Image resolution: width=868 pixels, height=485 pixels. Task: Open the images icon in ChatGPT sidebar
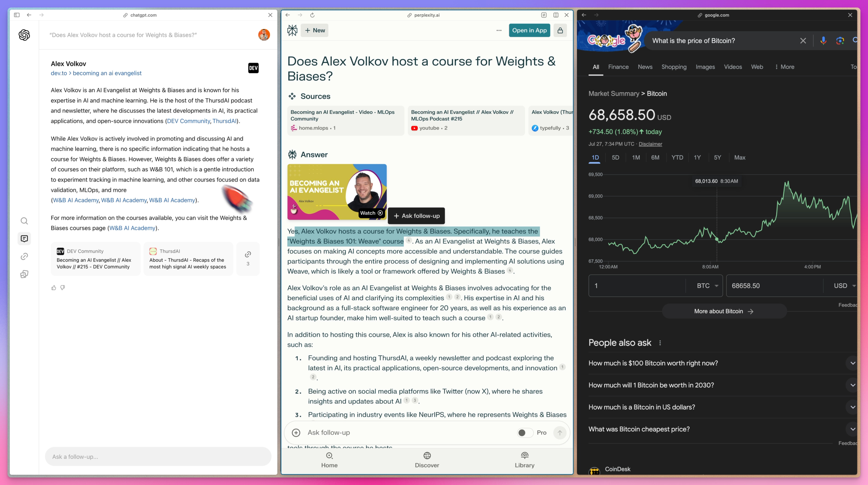[x=24, y=274]
